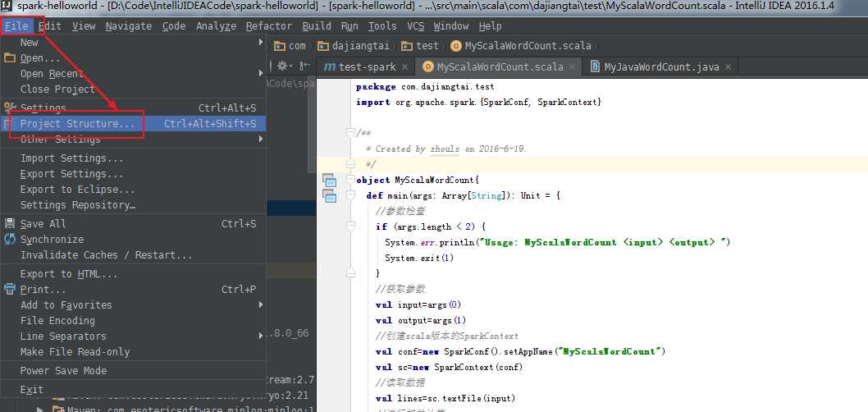The width and height of the screenshot is (868, 412).
Task: Click 'val sc=new SparkContext(conf)' line
Action: point(449,367)
